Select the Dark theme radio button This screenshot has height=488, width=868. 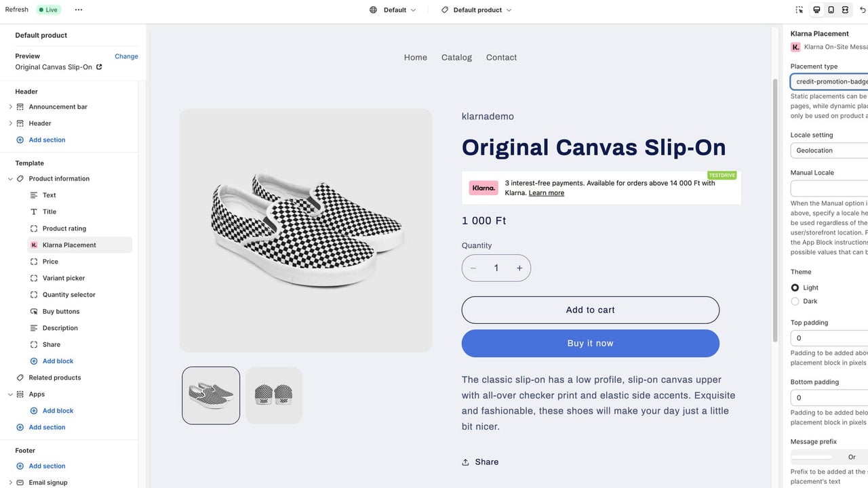point(795,301)
